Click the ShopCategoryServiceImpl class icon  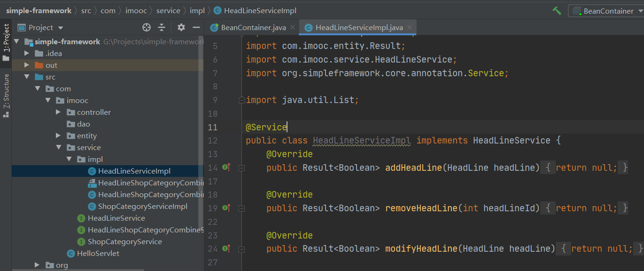click(x=92, y=206)
